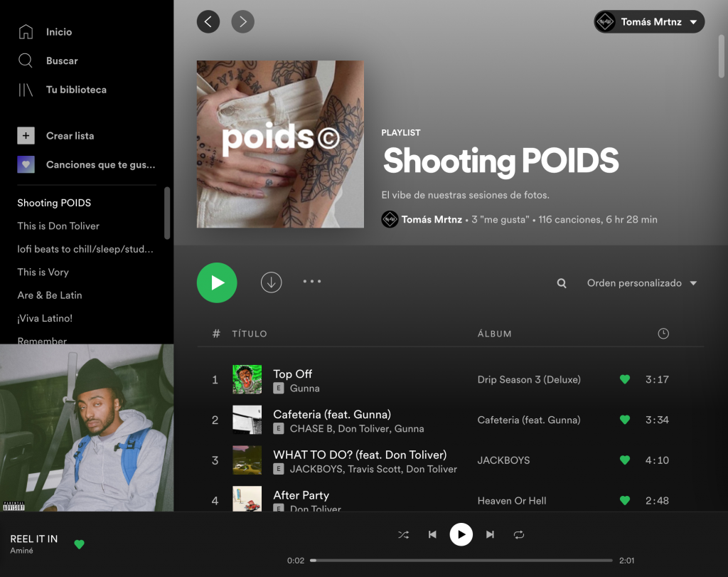The height and width of the screenshot is (577, 728).
Task: Select the This is Don Toliver playlist
Action: coord(57,226)
